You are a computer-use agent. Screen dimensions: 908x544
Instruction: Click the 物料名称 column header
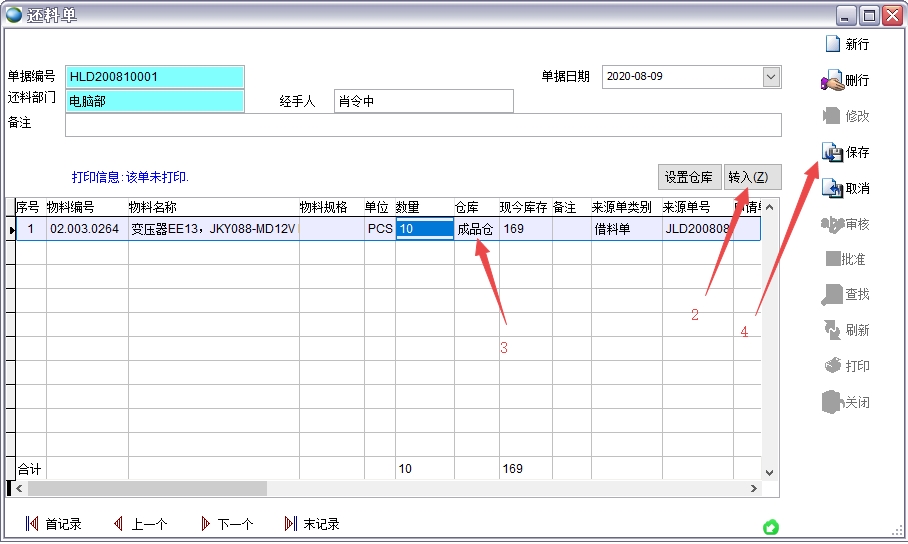coord(212,207)
